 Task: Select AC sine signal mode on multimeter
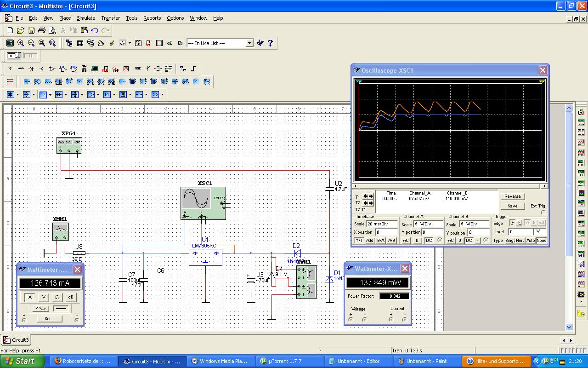(x=40, y=308)
